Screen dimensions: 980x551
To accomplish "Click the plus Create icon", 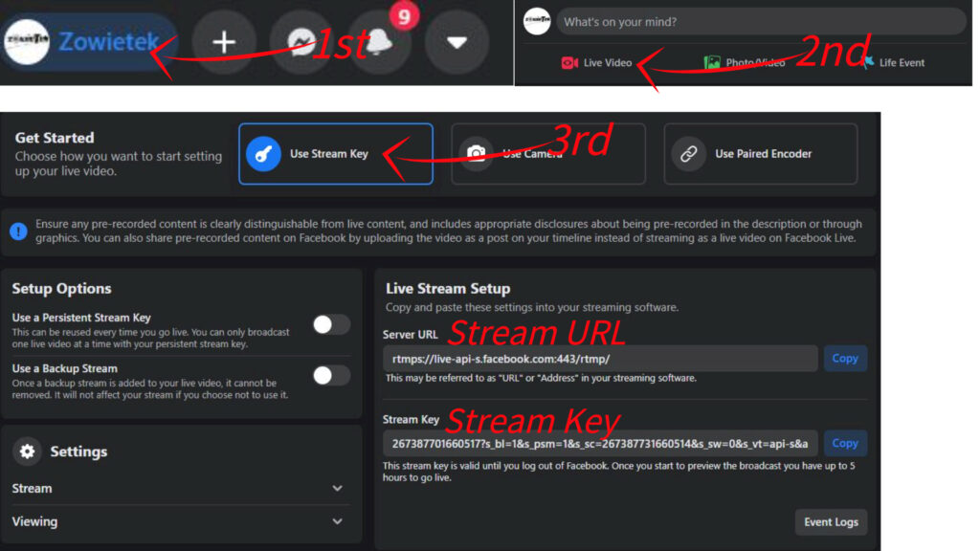I will coord(224,42).
